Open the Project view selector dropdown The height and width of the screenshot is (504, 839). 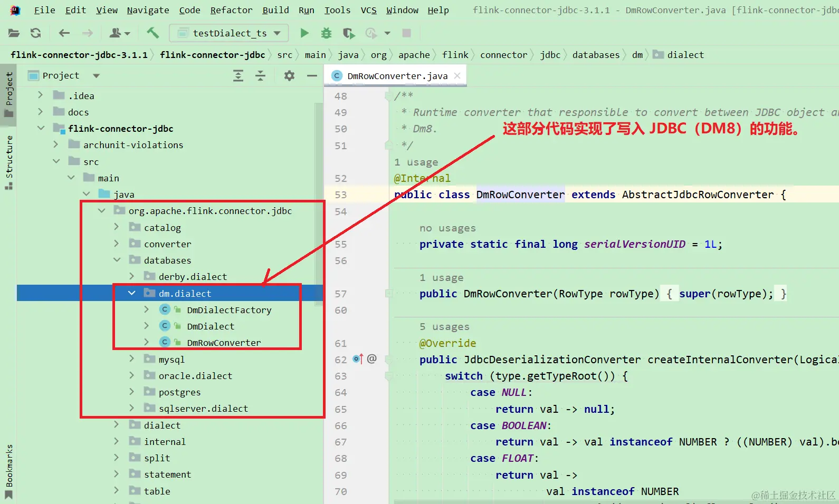[96, 76]
